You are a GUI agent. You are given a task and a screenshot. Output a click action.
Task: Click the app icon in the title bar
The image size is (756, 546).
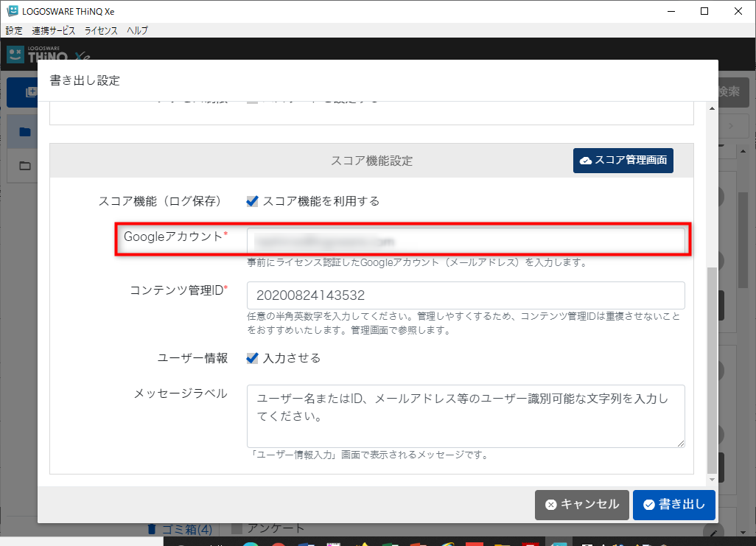13,11
